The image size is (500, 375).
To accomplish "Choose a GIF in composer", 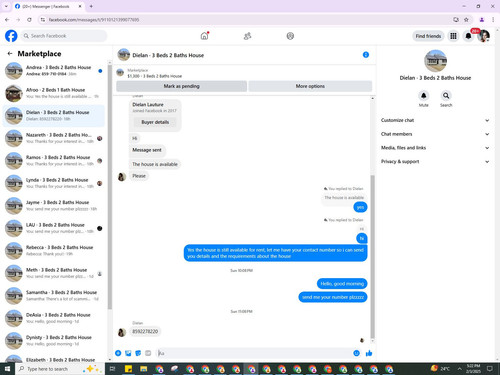I will coord(148,353).
